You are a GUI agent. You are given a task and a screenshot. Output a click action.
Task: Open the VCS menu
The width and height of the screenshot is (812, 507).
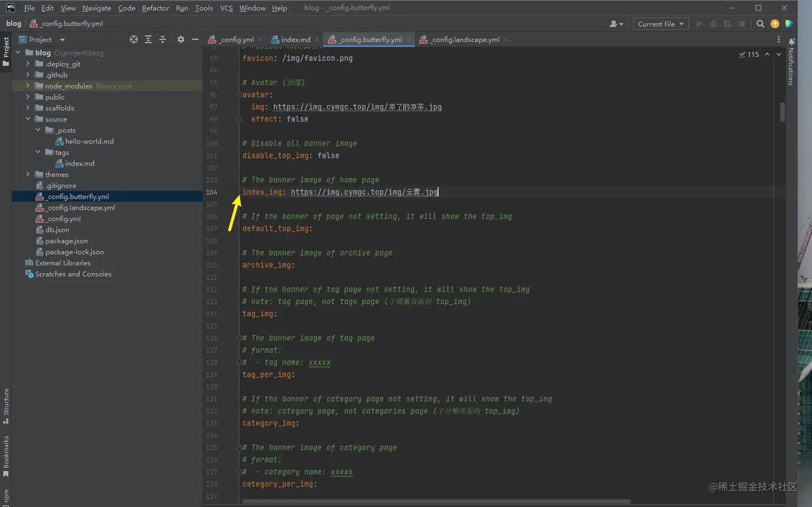pos(226,8)
